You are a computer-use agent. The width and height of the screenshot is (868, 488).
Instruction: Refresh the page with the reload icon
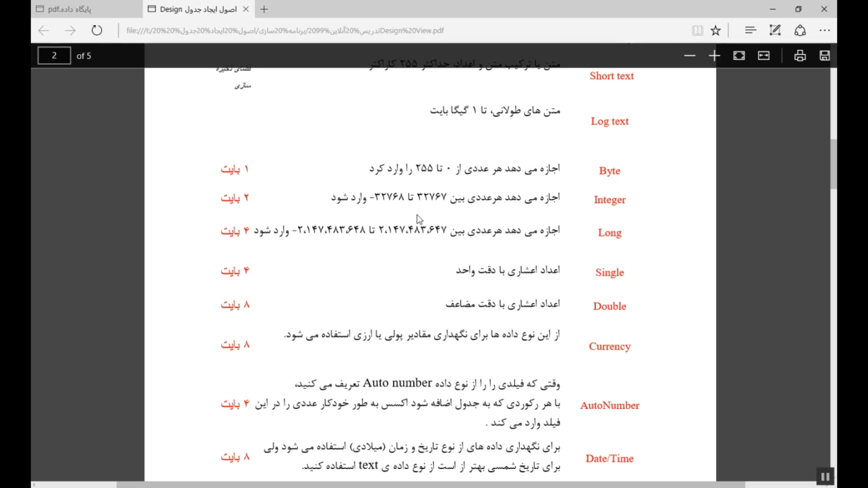pyautogui.click(x=97, y=31)
